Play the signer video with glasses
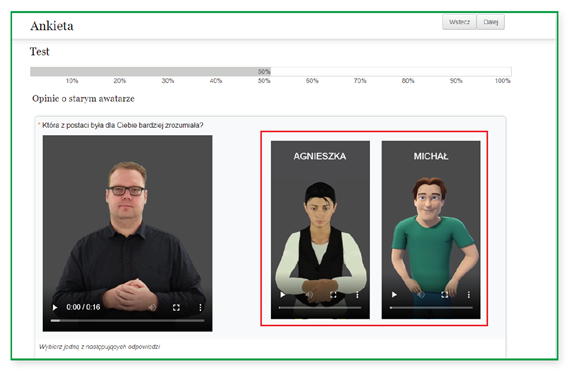This screenshot has height=372, width=574. click(x=55, y=308)
